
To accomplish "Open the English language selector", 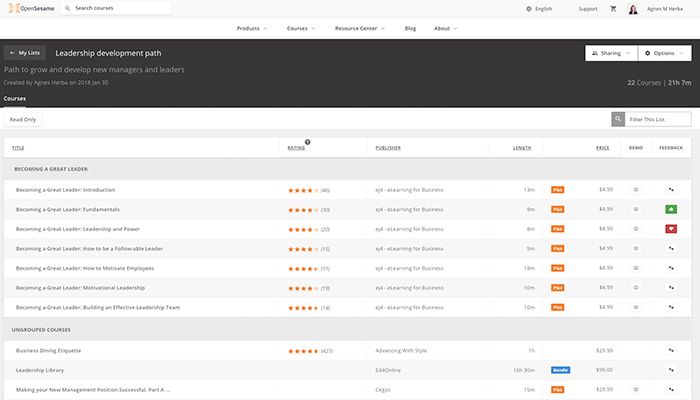I will 543,9.
